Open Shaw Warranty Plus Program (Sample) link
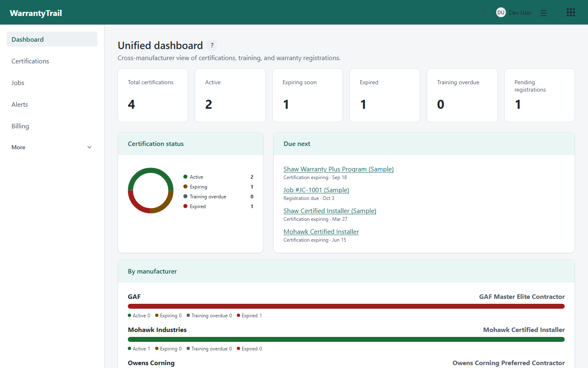 coord(339,169)
